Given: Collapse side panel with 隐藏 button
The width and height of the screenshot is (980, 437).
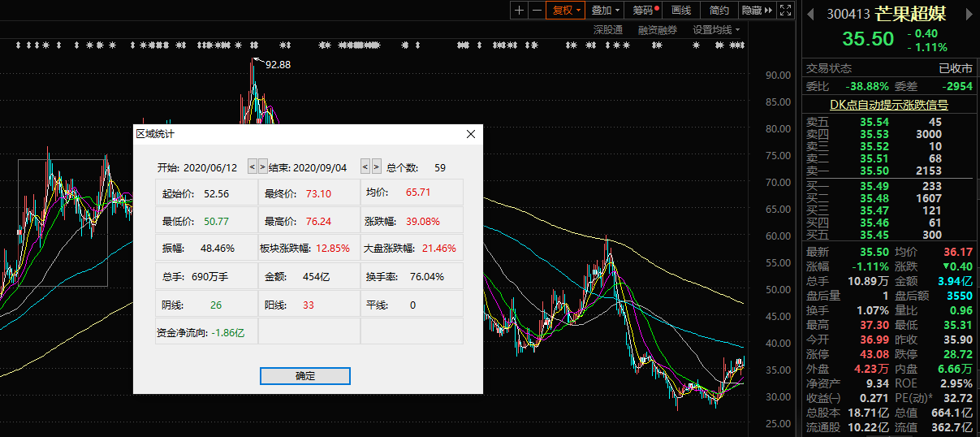Looking at the screenshot, I should (757, 11).
